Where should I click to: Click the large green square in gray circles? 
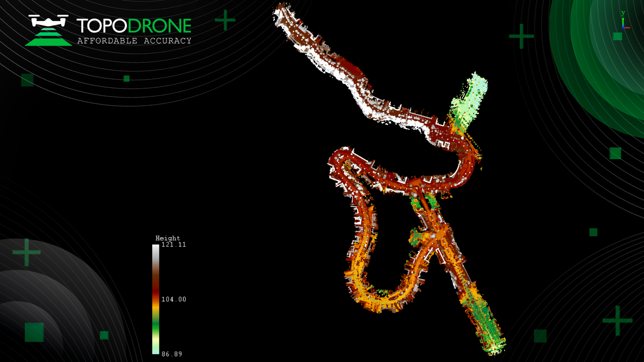[x=34, y=332]
